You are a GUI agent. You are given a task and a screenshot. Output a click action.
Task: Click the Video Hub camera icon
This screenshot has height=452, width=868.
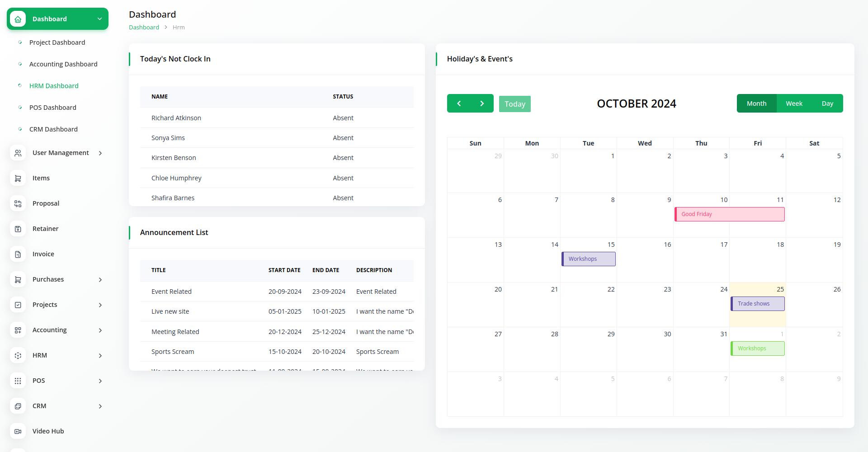tap(18, 432)
